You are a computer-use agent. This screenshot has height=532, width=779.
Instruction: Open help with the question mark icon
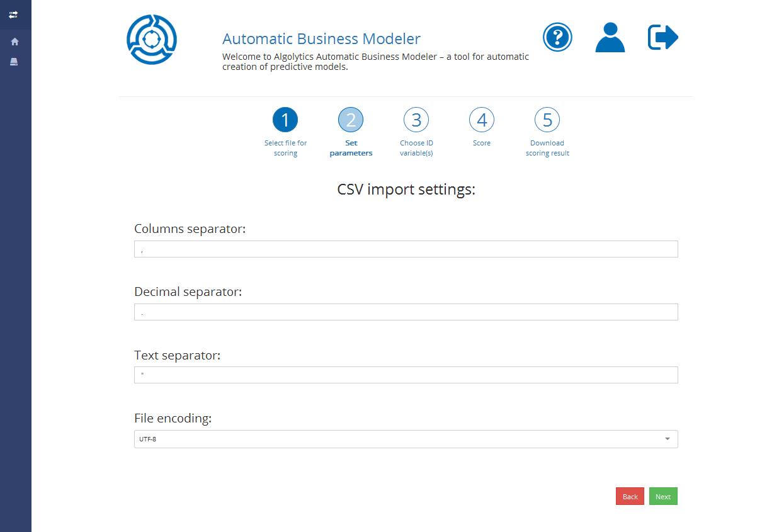[557, 37]
